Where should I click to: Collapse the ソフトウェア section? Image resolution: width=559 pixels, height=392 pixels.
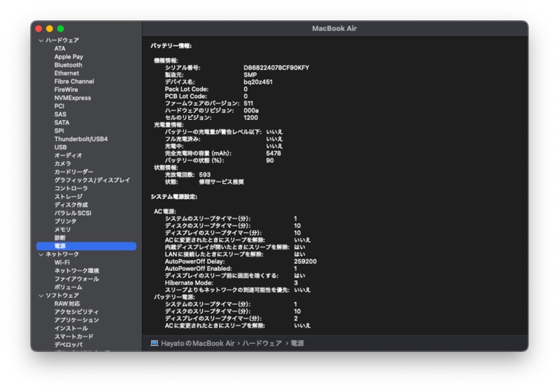click(41, 295)
